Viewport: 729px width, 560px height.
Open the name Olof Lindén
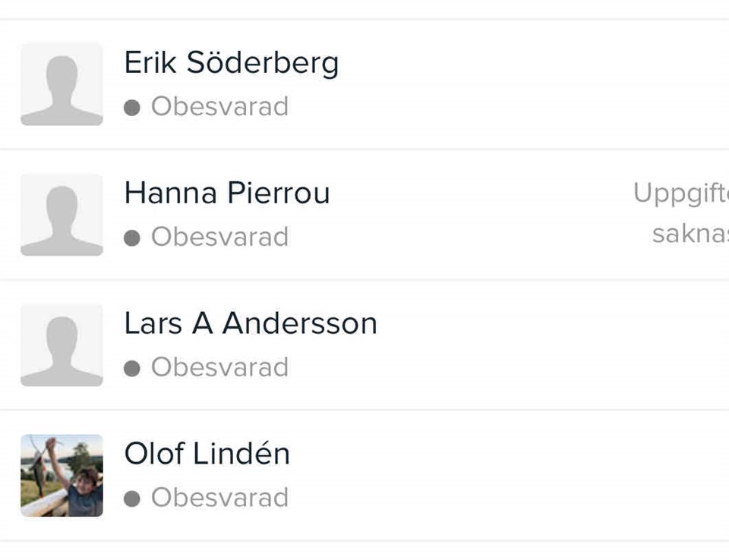click(x=207, y=455)
